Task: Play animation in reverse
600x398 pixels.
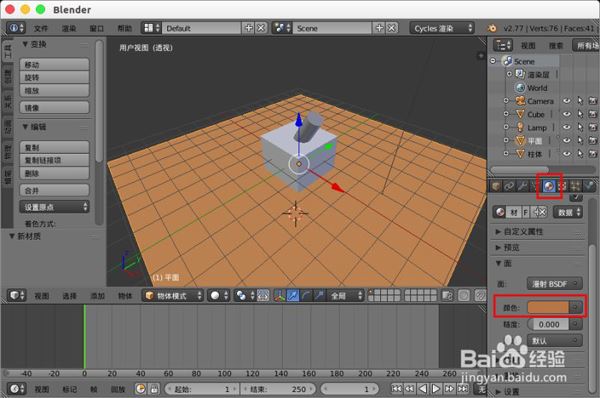Action: [x=422, y=389]
